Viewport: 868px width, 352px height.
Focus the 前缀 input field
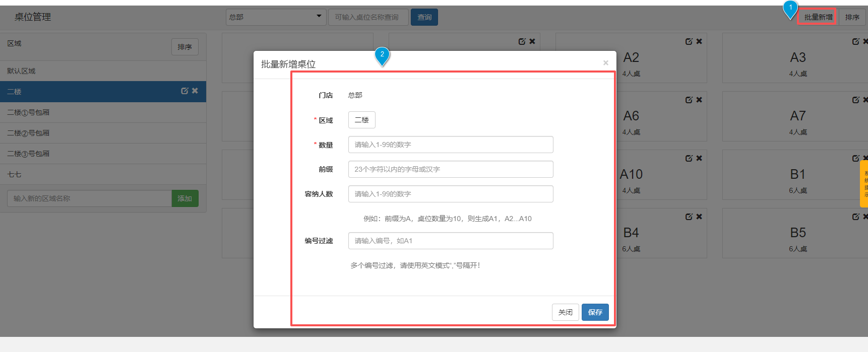pos(450,169)
